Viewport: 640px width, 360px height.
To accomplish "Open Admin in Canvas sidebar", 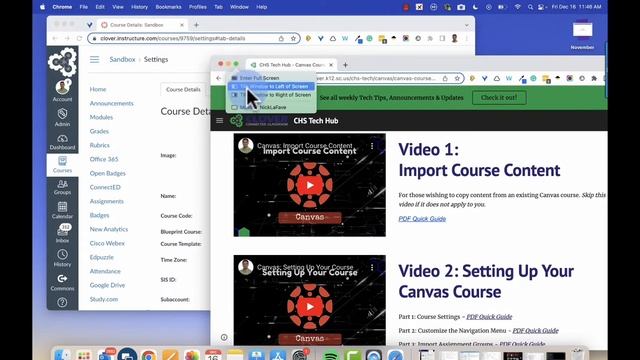I will click(x=62, y=118).
